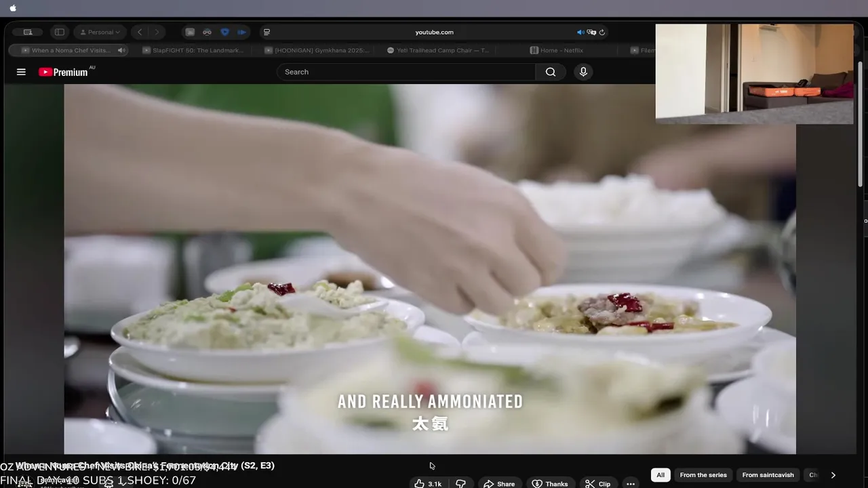Viewport: 868px width, 488px height.
Task: Switch to Yeti Trailhead Camp Chair tab
Action: click(437, 50)
